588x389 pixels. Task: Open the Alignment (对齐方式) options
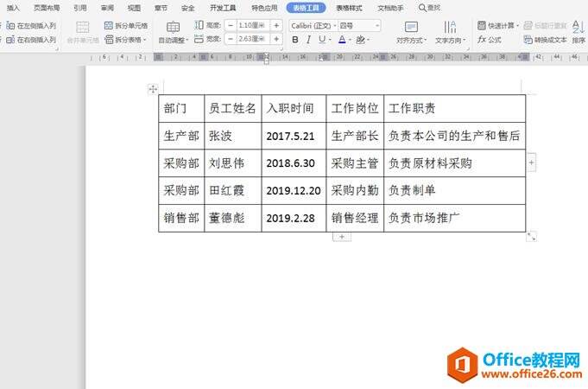(x=412, y=32)
